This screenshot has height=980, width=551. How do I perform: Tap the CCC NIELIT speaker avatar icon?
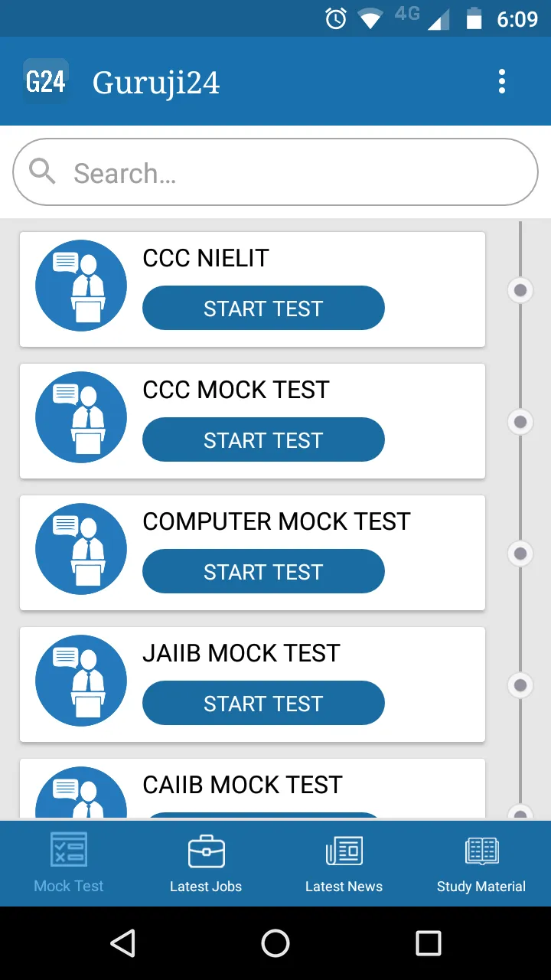(x=81, y=286)
